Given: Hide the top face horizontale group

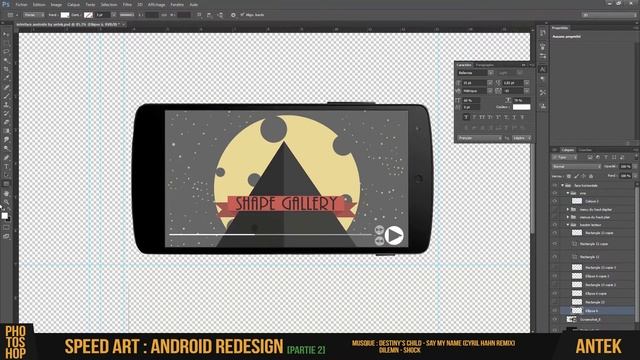Looking at the screenshot, I should (x=555, y=185).
